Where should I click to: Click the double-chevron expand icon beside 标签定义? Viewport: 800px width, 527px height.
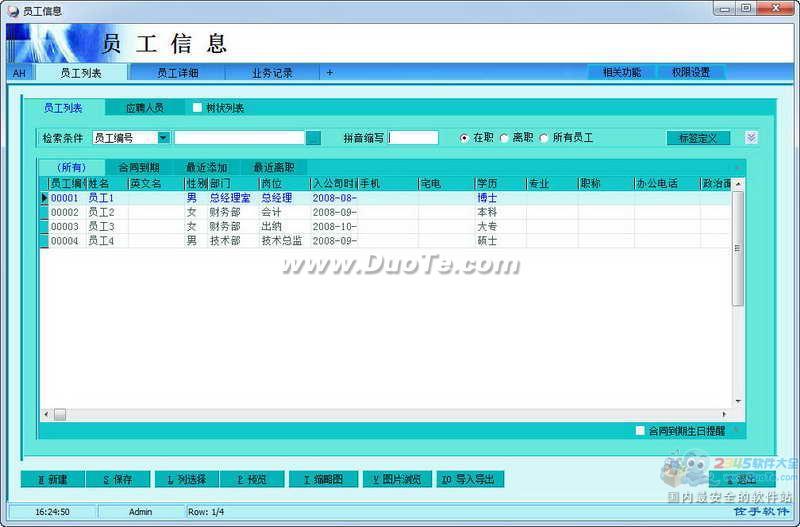coord(751,138)
